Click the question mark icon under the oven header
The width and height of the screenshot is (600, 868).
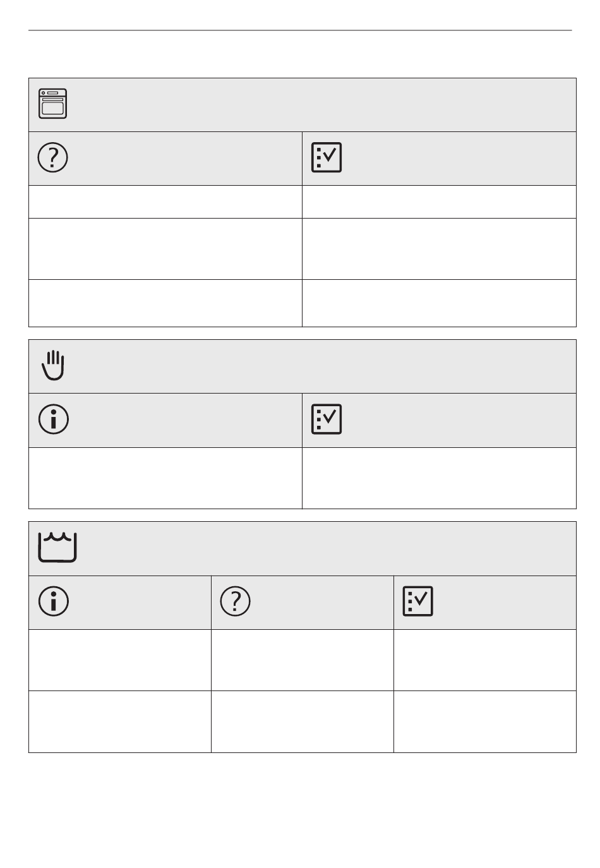click(x=53, y=157)
